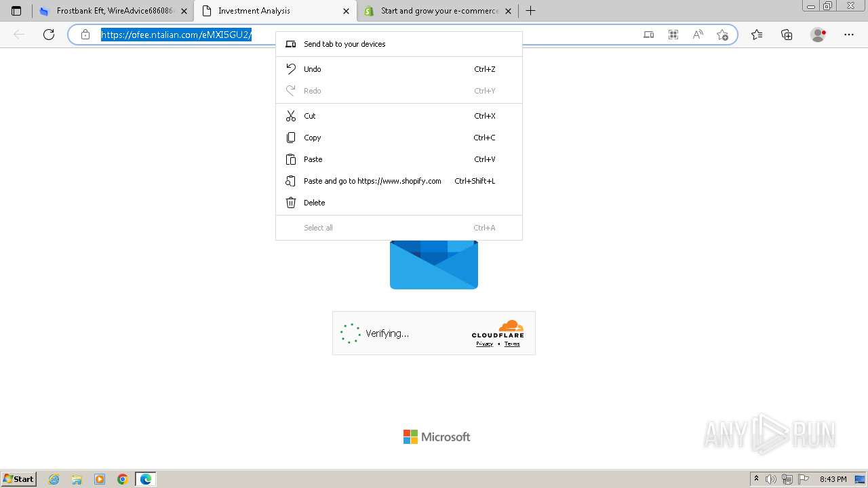The image size is (868, 488).
Task: Open the clock showing 8:43 PM
Action: click(833, 479)
